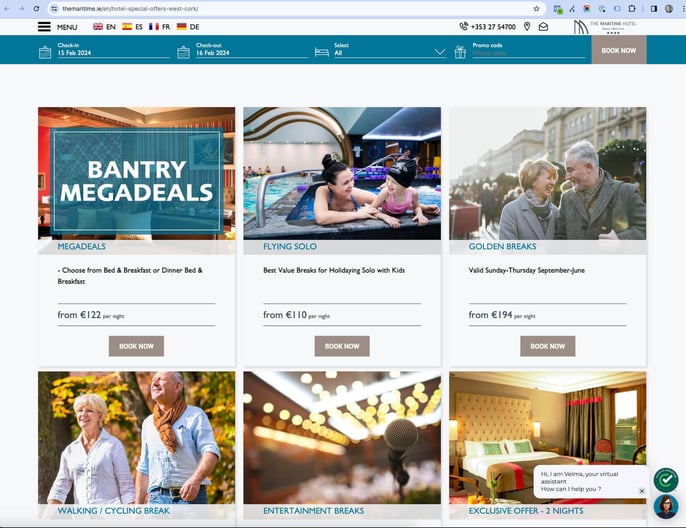Click the phone icon beside +353 27 54700
This screenshot has width=686, height=528.
click(463, 26)
